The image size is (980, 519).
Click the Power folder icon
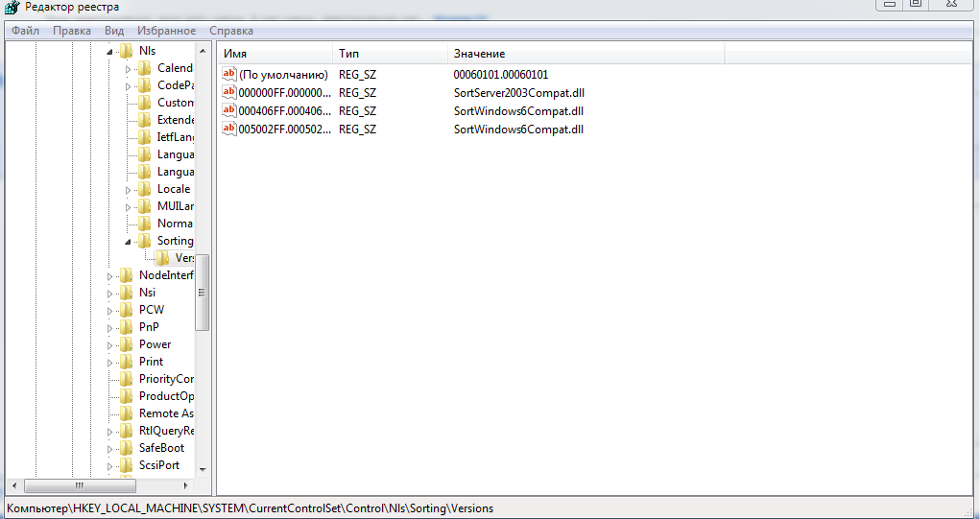126,344
